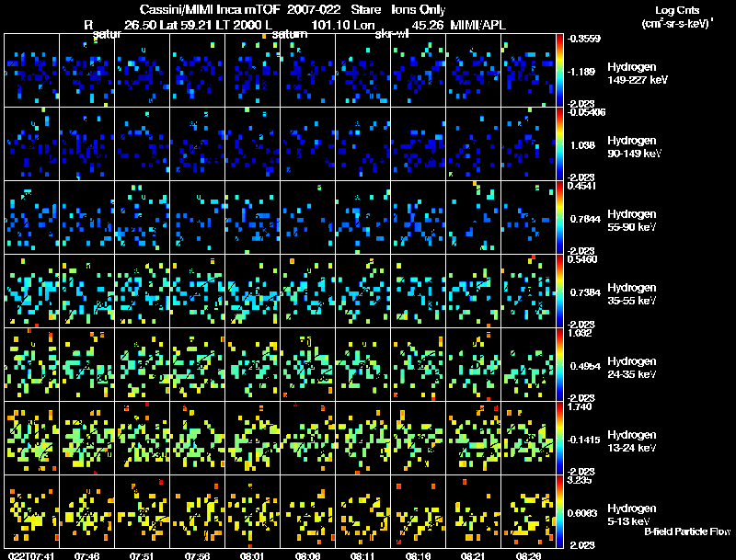The image size is (736, 560).
Task: Click the 08:06 time axis label
Action: [307, 555]
